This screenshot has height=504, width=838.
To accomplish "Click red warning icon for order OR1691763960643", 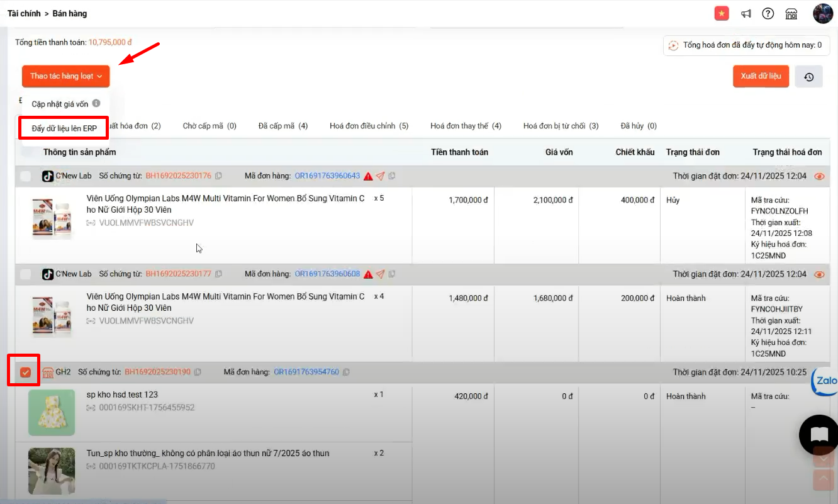I will (368, 176).
